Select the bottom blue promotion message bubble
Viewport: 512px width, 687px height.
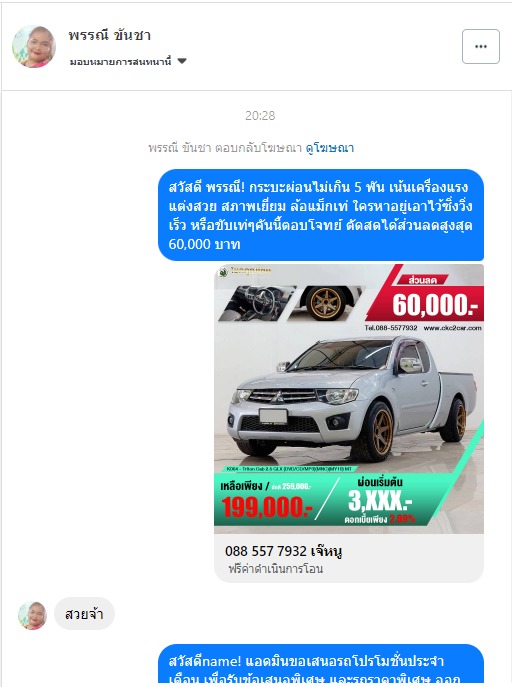(321, 663)
